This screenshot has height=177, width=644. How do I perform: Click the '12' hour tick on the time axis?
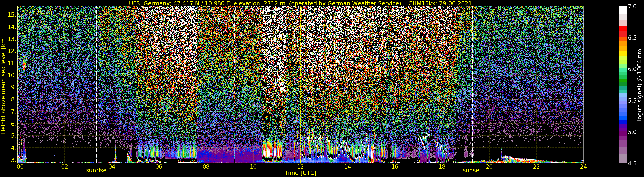pos(300,166)
